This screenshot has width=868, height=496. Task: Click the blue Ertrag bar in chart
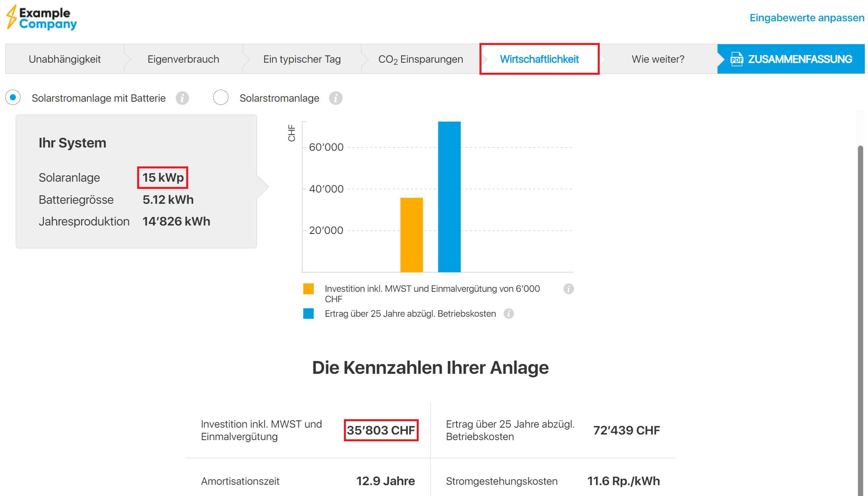[x=449, y=197]
